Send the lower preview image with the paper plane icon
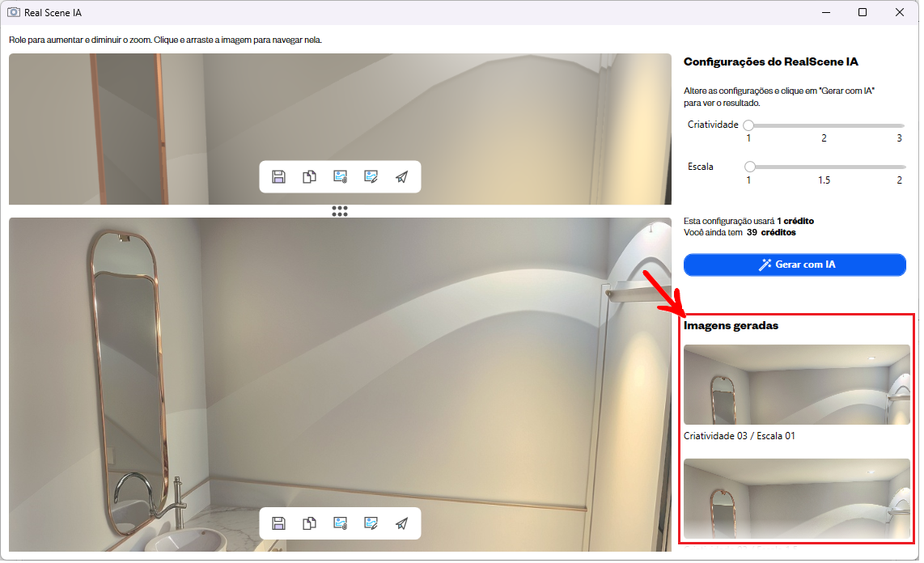Image resolution: width=924 pixels, height=563 pixels. pos(401,523)
